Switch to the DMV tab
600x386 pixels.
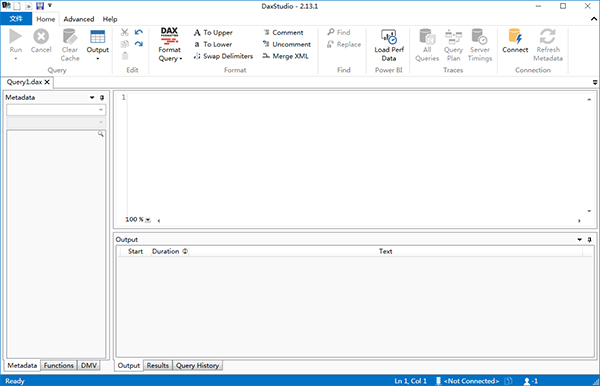click(89, 365)
